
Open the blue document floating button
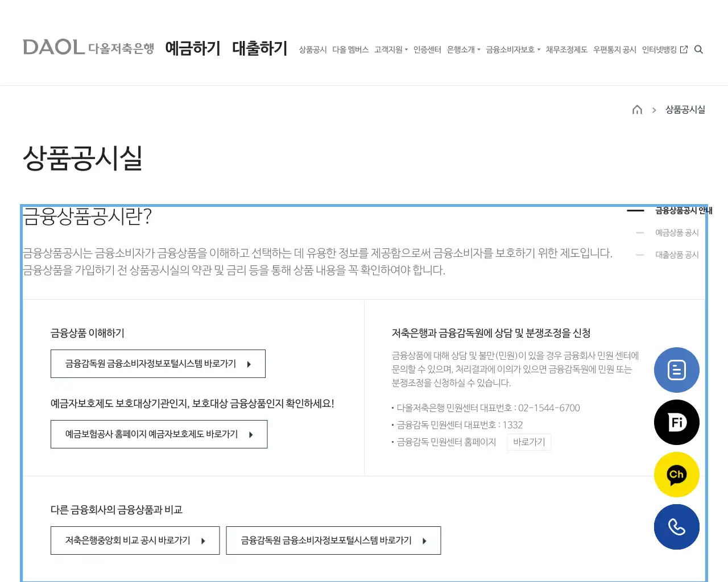click(677, 370)
